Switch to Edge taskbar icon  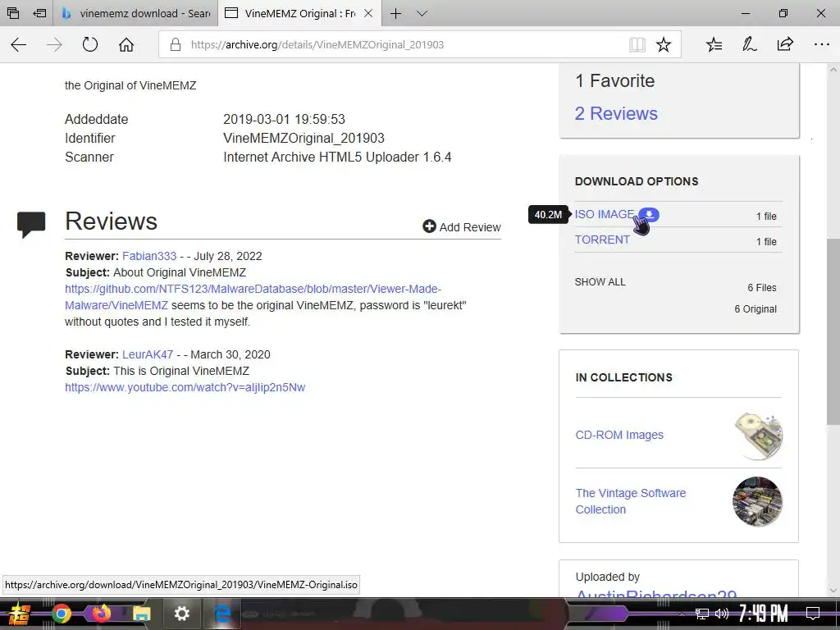(x=221, y=614)
